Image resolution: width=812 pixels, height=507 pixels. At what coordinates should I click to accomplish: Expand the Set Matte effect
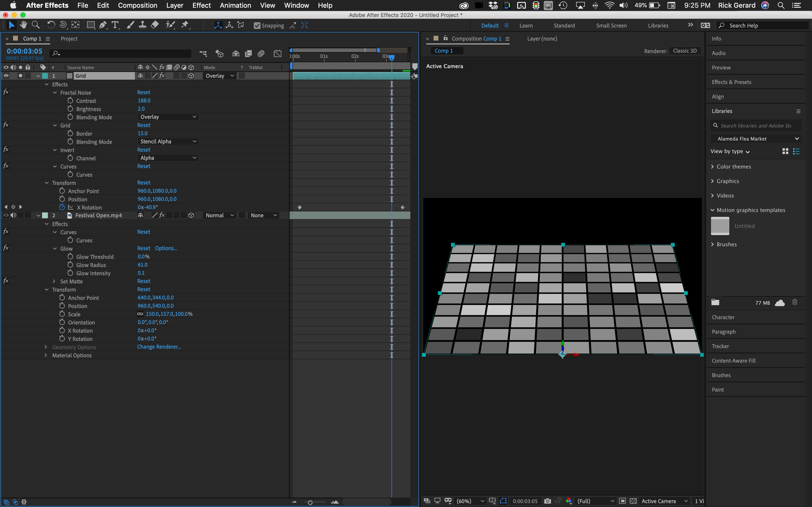54,281
